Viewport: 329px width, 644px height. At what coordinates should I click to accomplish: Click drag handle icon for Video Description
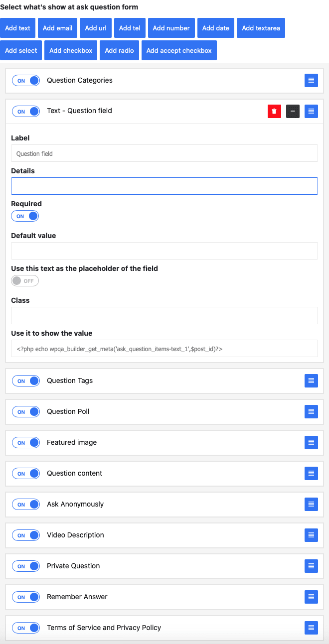(x=311, y=535)
